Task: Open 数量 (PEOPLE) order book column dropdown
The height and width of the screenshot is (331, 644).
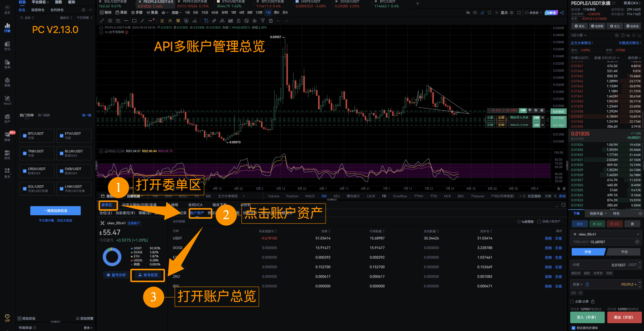Action: coord(607,58)
